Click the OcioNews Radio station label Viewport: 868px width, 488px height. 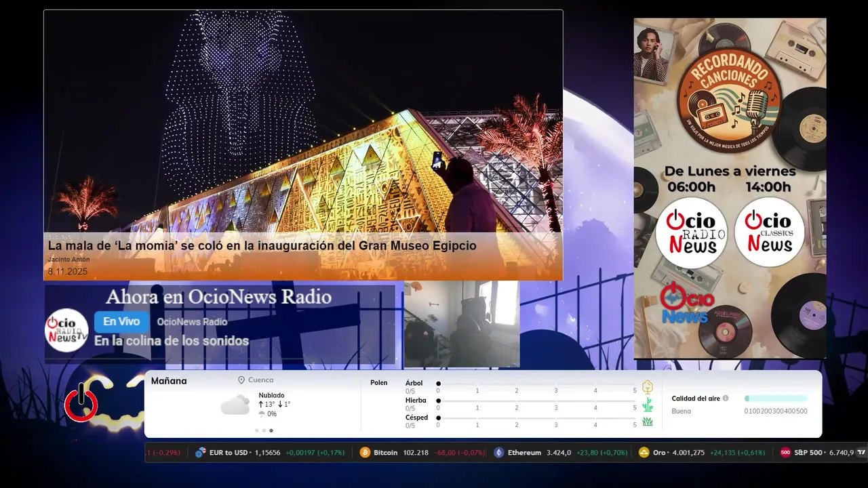point(192,322)
